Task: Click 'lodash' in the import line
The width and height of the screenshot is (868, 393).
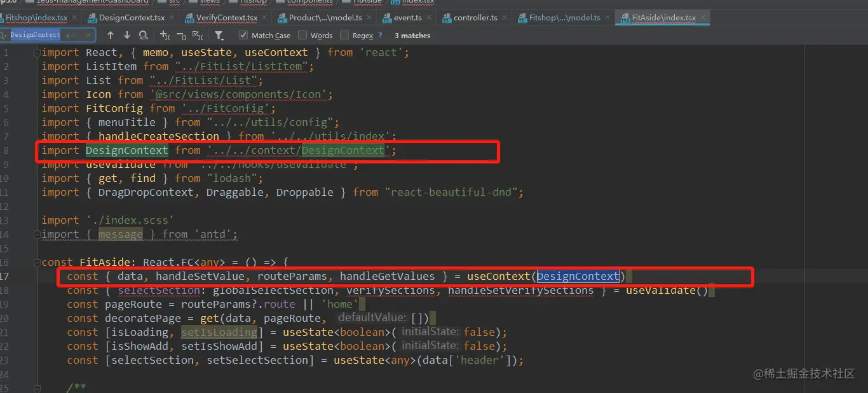Action: (x=234, y=178)
